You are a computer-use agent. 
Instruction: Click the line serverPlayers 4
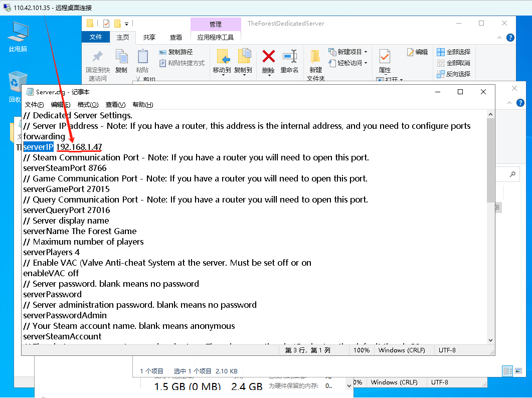pyautogui.click(x=51, y=252)
